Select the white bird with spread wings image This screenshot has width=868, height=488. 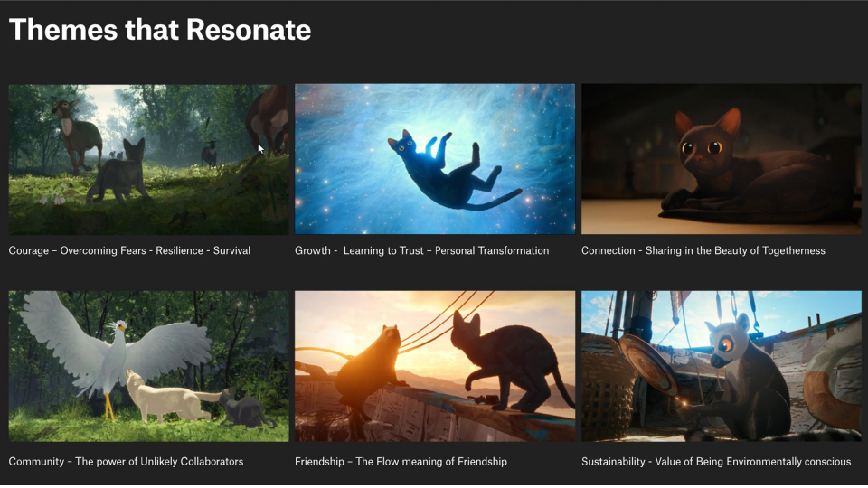point(149,366)
